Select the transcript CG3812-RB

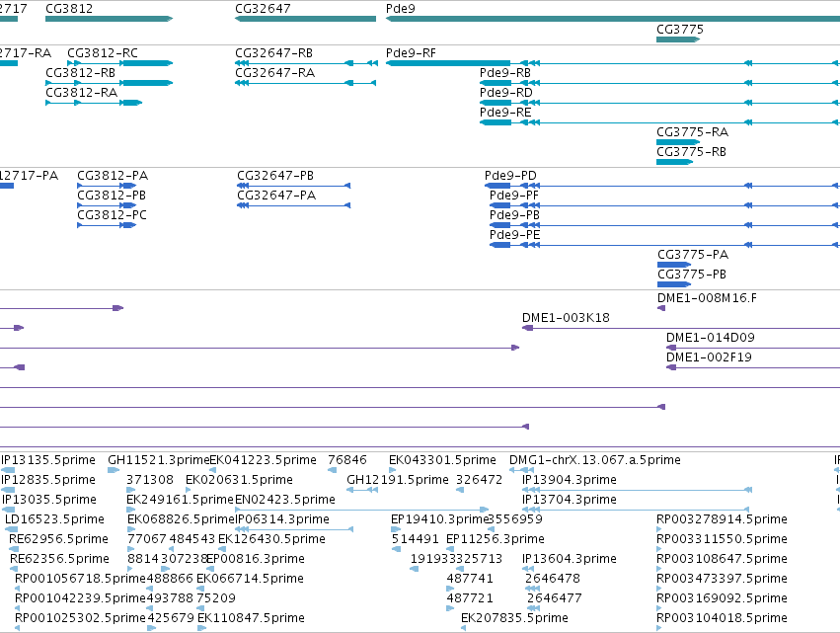click(80, 73)
